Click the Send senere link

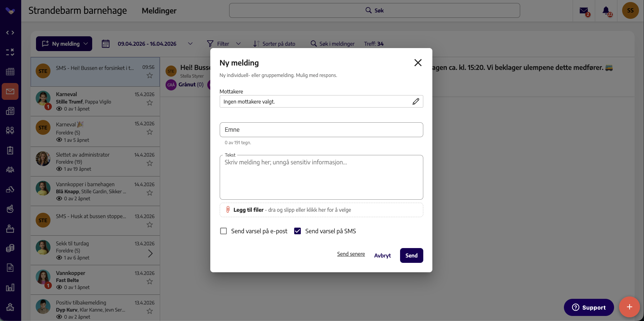pos(351,254)
